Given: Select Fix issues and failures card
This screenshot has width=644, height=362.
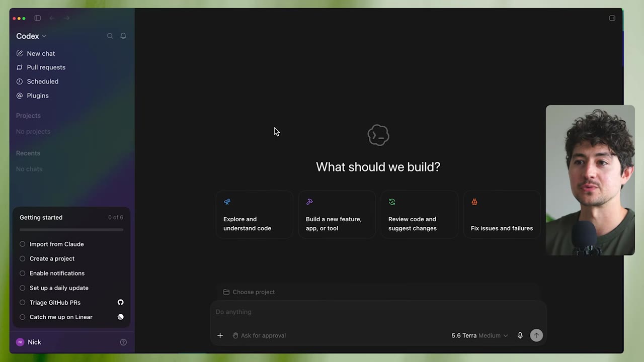Looking at the screenshot, I should pyautogui.click(x=502, y=215).
